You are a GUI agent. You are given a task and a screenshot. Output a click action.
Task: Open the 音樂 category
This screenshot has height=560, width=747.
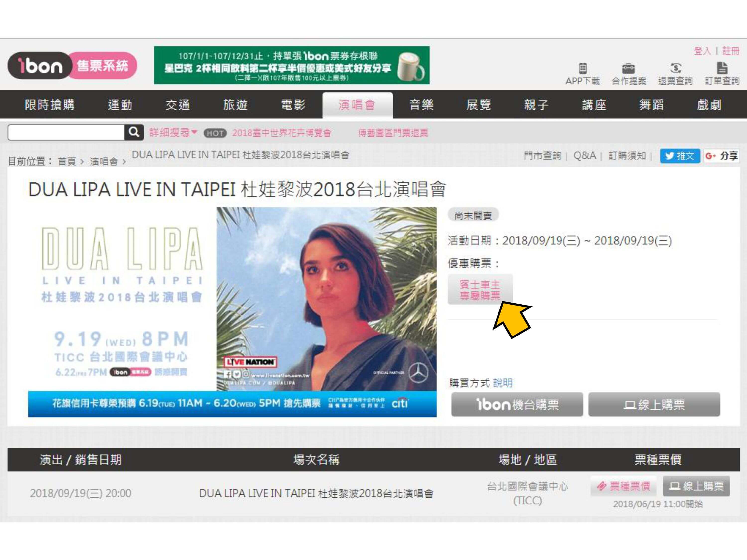pyautogui.click(x=421, y=105)
